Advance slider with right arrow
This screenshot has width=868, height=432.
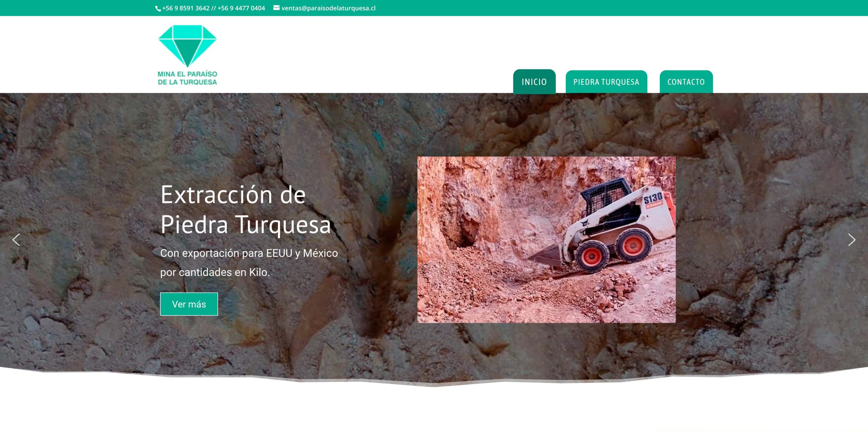tap(852, 240)
